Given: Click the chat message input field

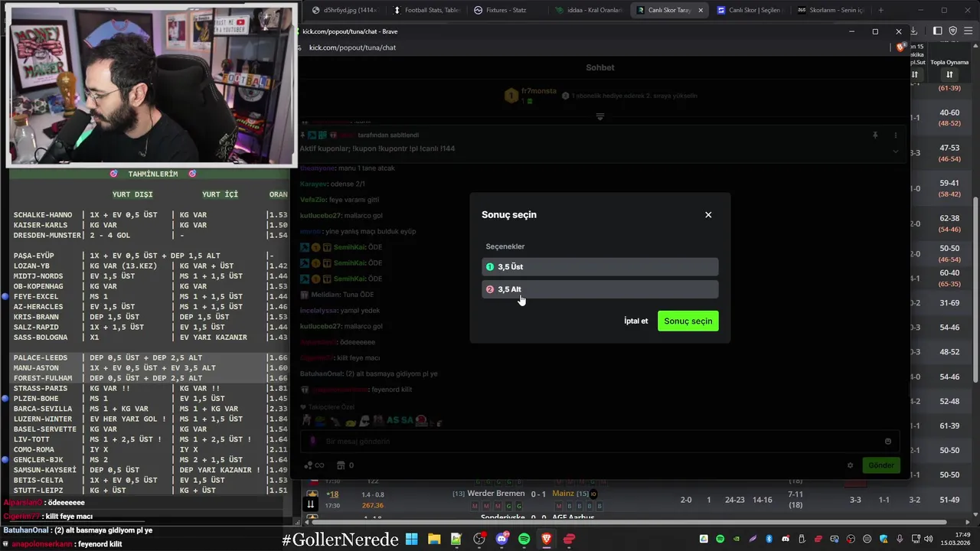Looking at the screenshot, I should pyautogui.click(x=600, y=441).
